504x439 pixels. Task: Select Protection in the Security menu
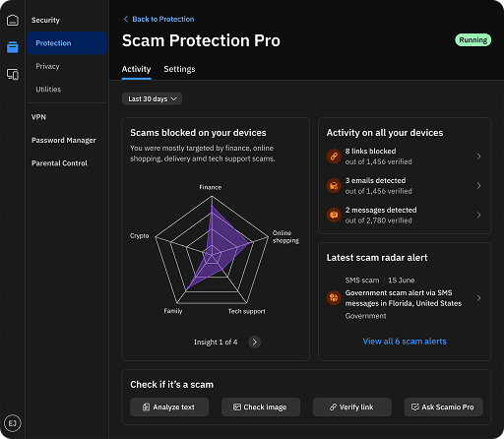pyautogui.click(x=67, y=43)
